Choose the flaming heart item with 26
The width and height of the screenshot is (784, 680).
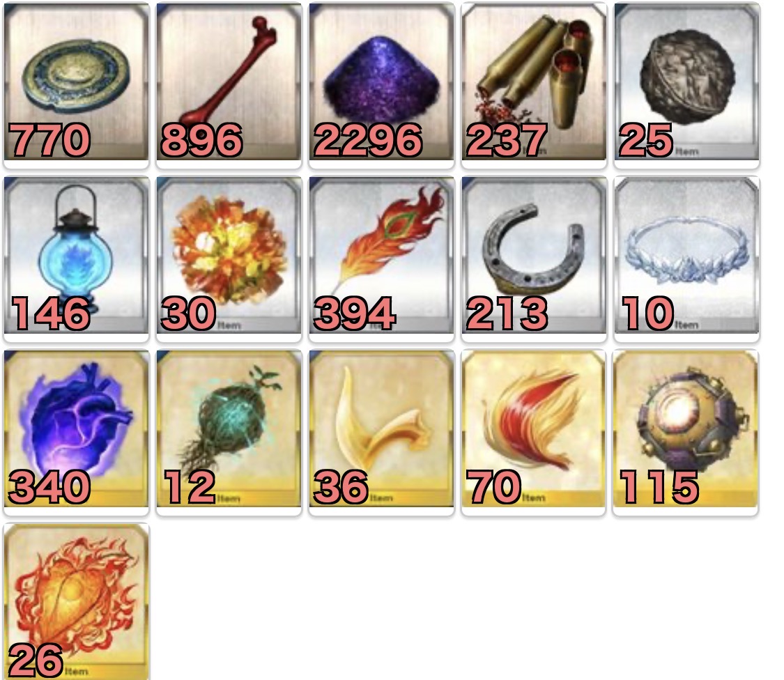coord(76,602)
